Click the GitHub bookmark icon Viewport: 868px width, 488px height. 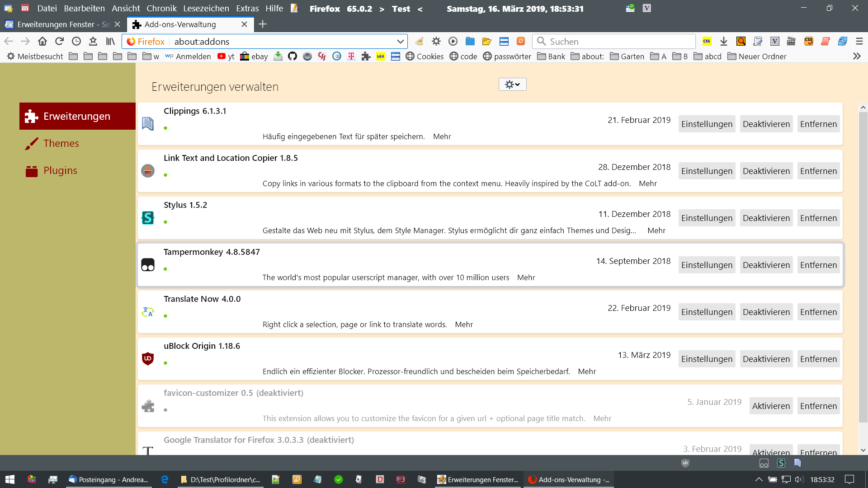[x=292, y=56]
